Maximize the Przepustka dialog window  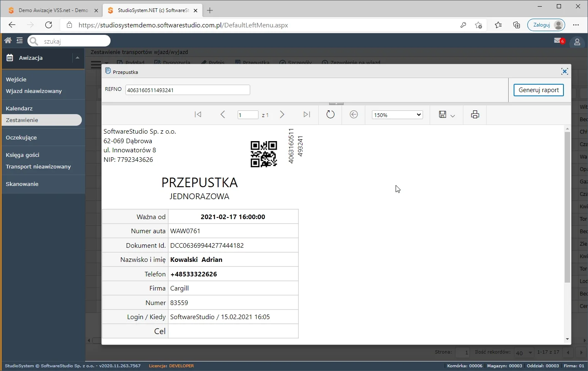[x=564, y=71]
